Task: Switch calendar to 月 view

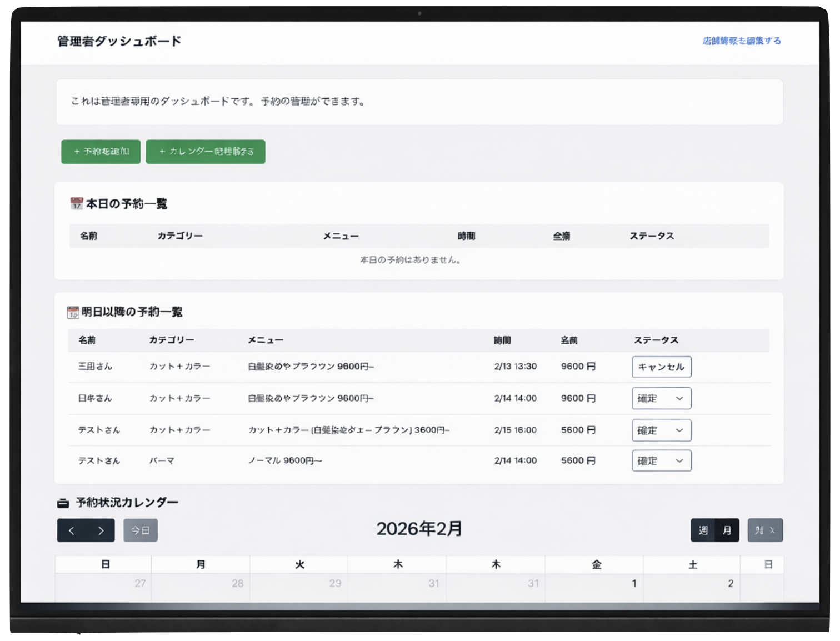Action: (x=727, y=530)
